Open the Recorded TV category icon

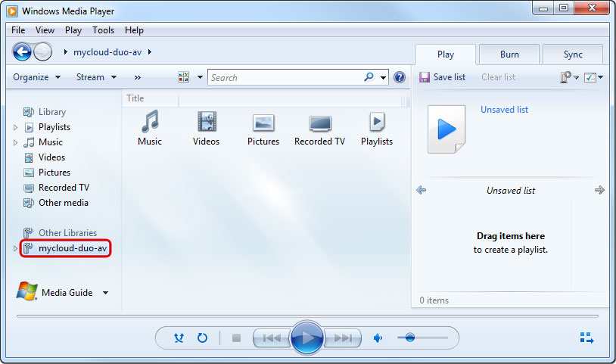(x=319, y=123)
